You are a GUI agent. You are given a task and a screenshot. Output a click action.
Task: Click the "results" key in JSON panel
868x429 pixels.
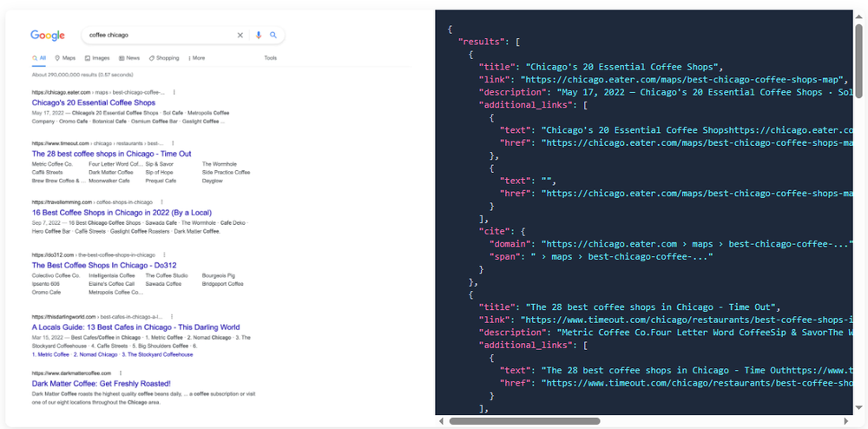(482, 42)
